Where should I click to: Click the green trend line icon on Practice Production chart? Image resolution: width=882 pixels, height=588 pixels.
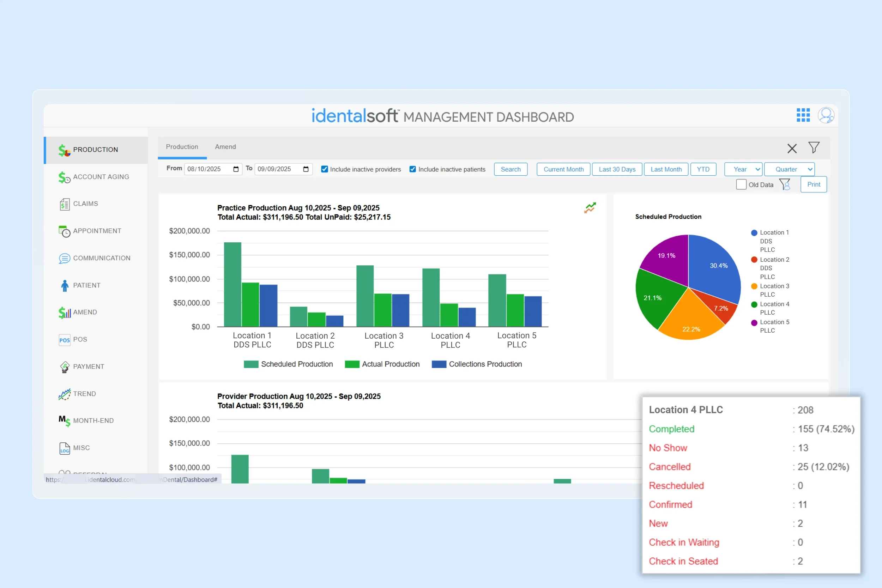pyautogui.click(x=590, y=208)
